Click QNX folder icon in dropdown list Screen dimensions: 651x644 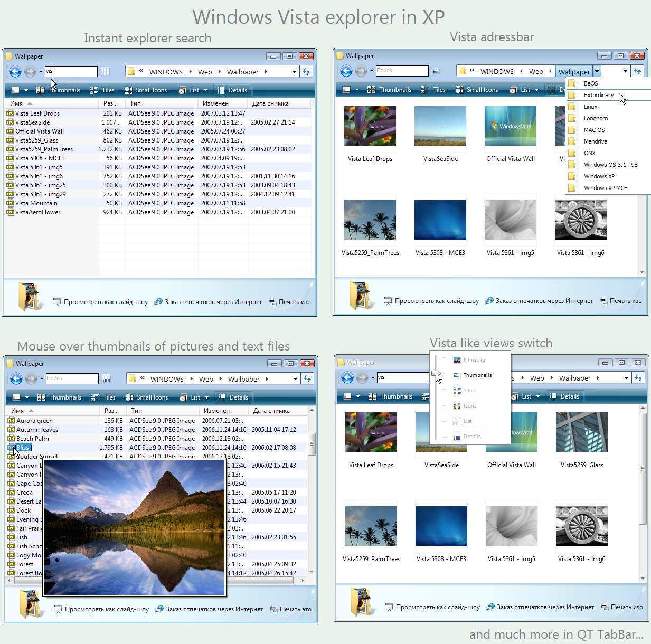click(572, 153)
